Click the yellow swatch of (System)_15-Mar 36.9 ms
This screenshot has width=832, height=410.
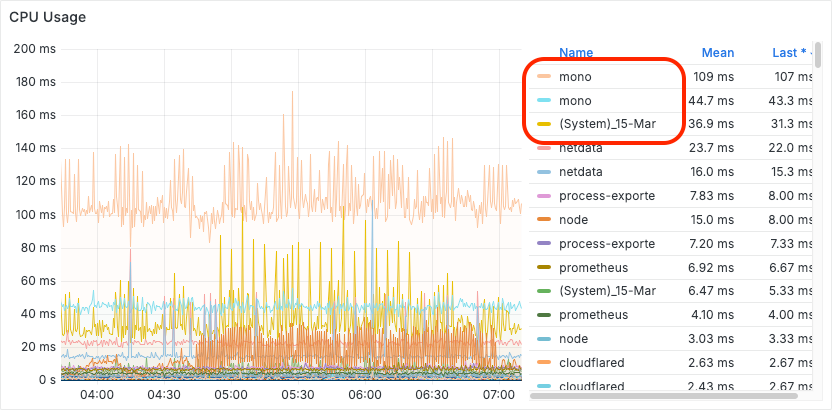click(x=543, y=124)
